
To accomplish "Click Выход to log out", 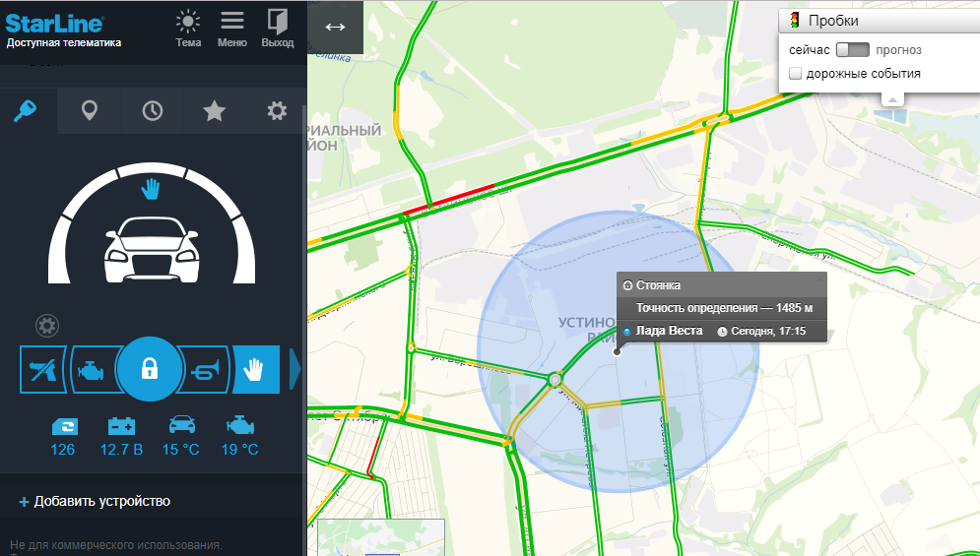I will tap(278, 29).
